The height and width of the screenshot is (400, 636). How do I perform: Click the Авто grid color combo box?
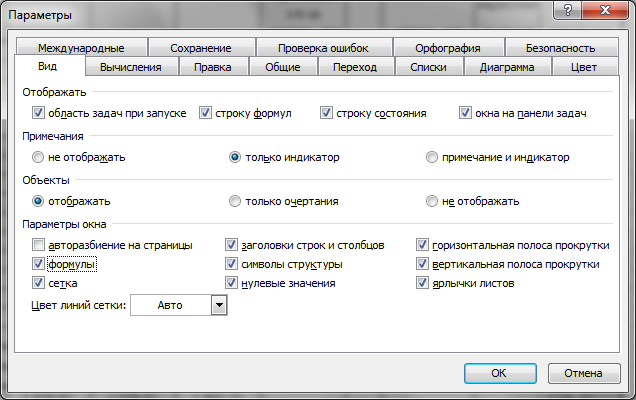pos(170,306)
